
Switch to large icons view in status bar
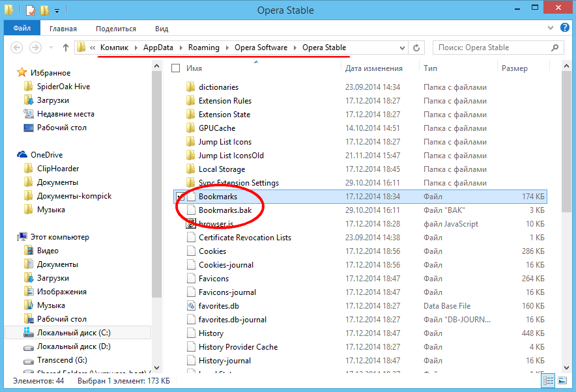(562, 381)
